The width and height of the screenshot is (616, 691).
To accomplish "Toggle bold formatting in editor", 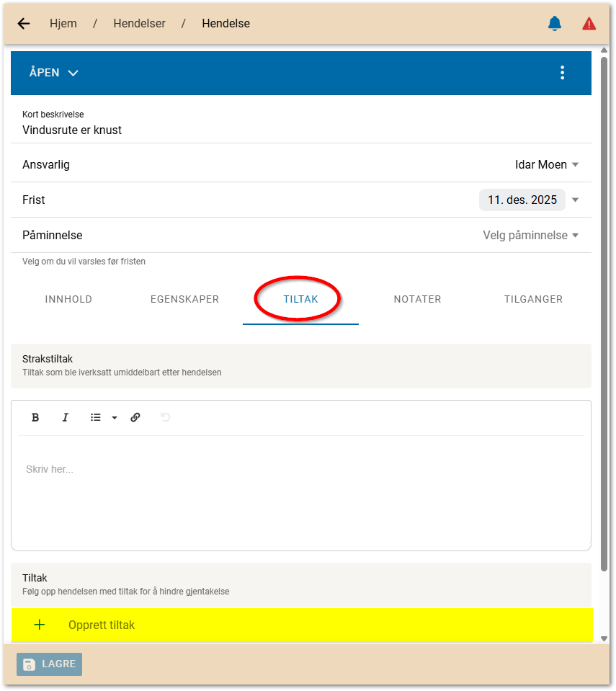I will point(35,417).
